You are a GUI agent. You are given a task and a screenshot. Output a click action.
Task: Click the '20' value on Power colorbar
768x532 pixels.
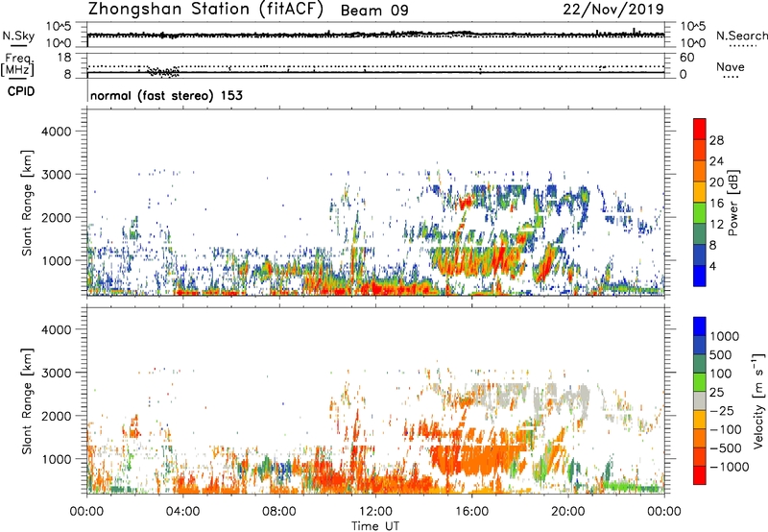(716, 182)
